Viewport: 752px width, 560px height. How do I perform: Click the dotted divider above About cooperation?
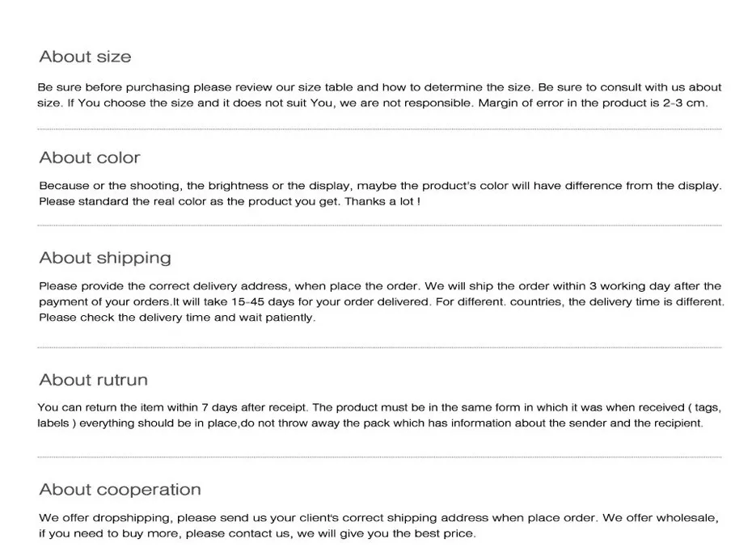(x=379, y=457)
